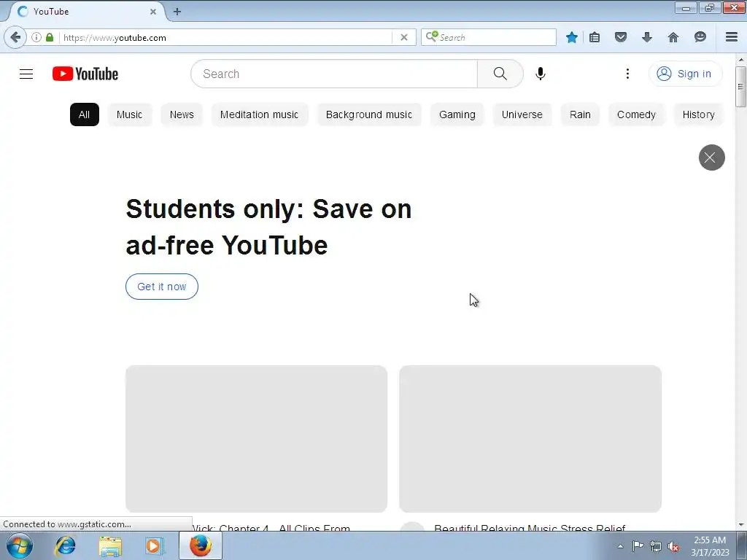Open the YouTube hamburger guide menu
Image resolution: width=747 pixels, height=560 pixels.
(26, 74)
